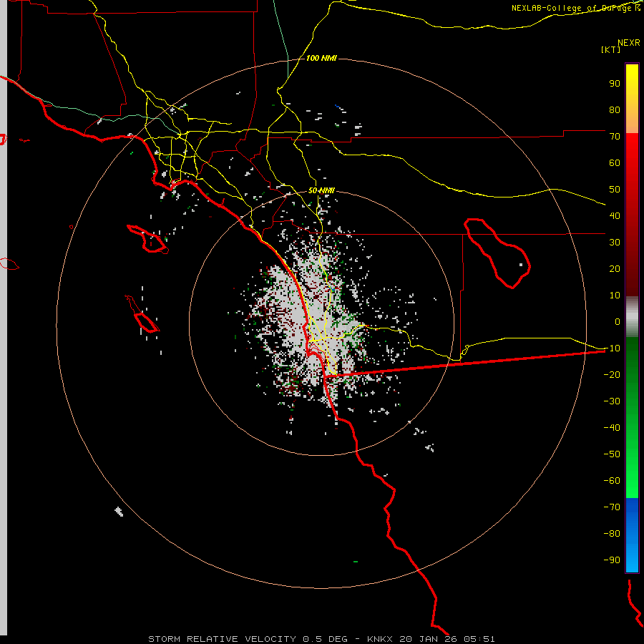
Task: Click the 10 value on velocity scale
Action: [x=615, y=296]
